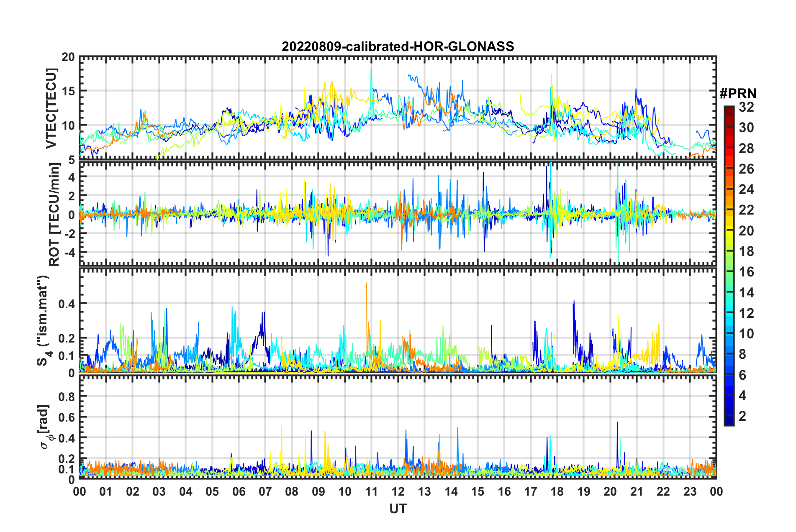Click the "12" label on the PRN colorbar

[747, 313]
